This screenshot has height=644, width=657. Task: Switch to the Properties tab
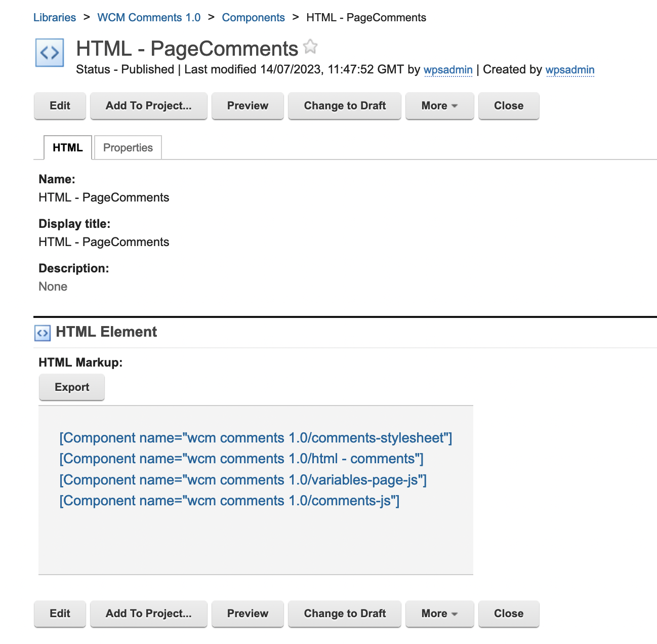coord(128,147)
